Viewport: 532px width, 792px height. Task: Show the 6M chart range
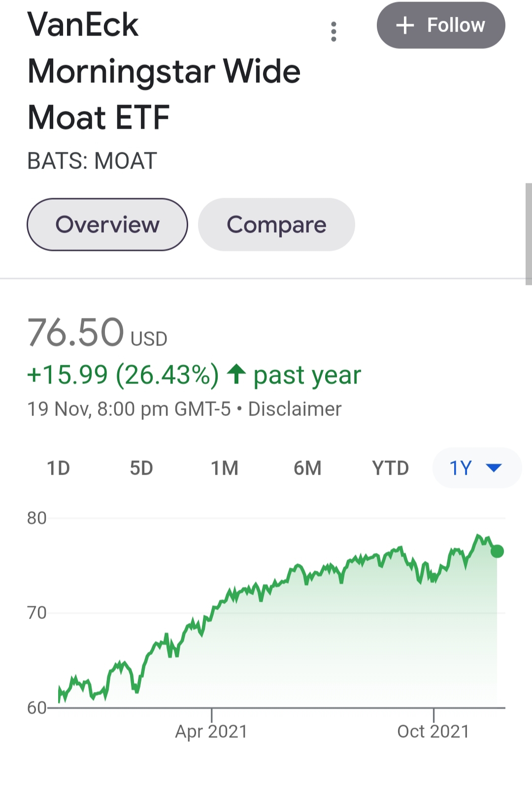point(307,468)
